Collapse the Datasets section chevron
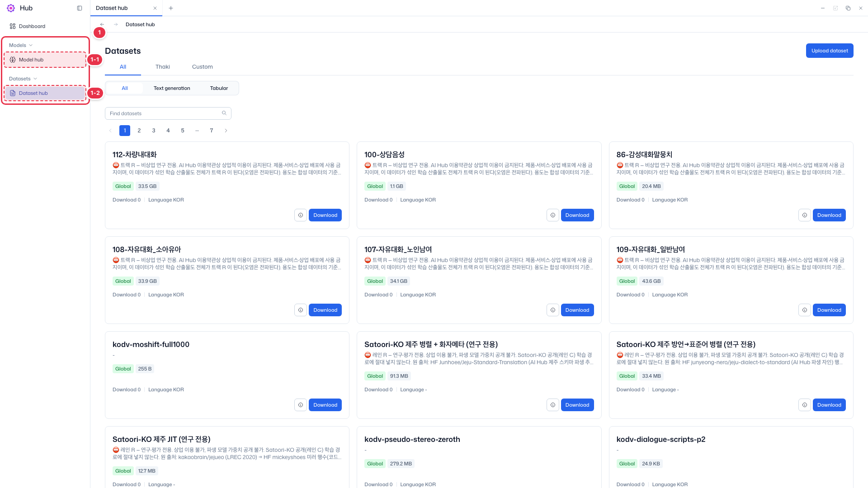This screenshot has height=488, width=868. (x=35, y=79)
